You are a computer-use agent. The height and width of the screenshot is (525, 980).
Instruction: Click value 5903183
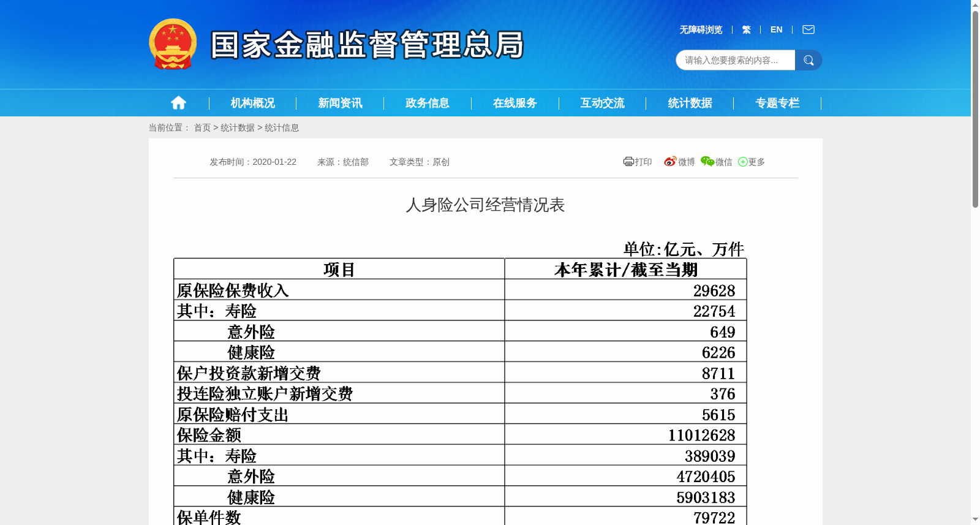[706, 497]
